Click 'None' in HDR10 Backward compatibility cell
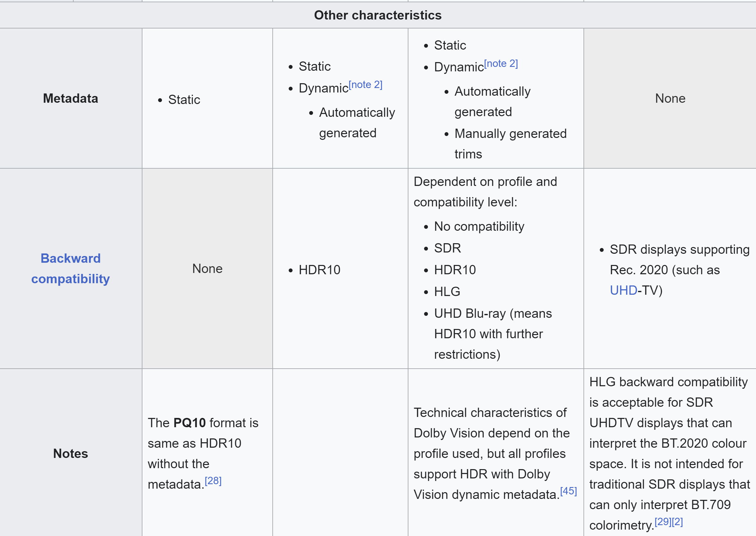 207,269
